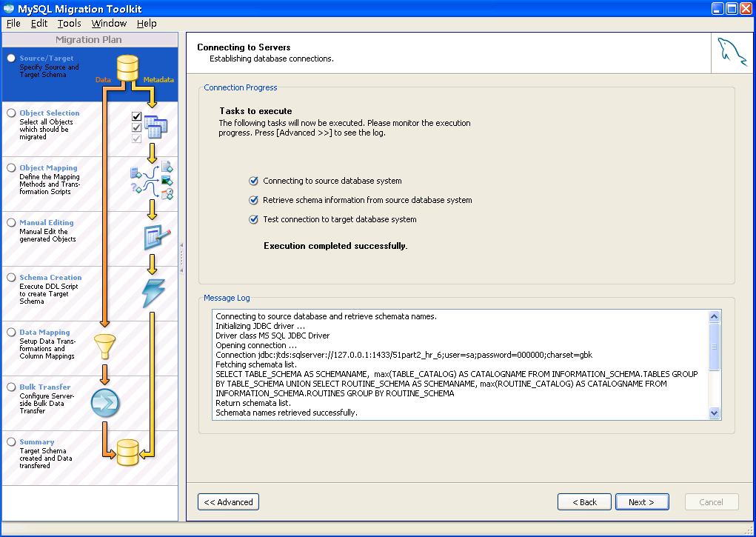Viewport: 756px width, 537px height.
Task: Click the Object Selection step title
Action: point(49,113)
